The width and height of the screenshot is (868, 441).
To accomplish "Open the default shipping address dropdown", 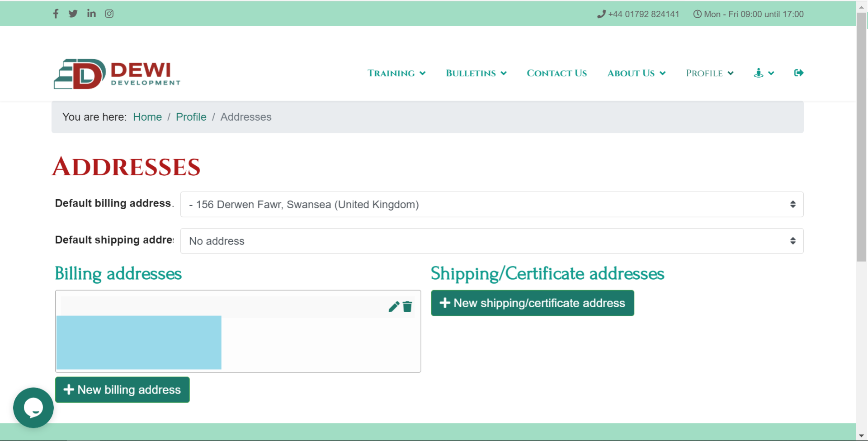I will tap(491, 241).
